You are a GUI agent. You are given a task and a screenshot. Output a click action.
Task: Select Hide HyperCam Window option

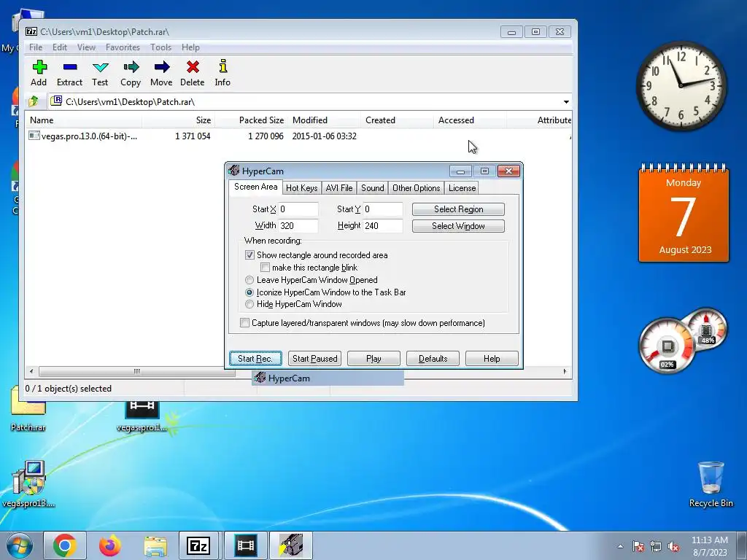click(249, 304)
